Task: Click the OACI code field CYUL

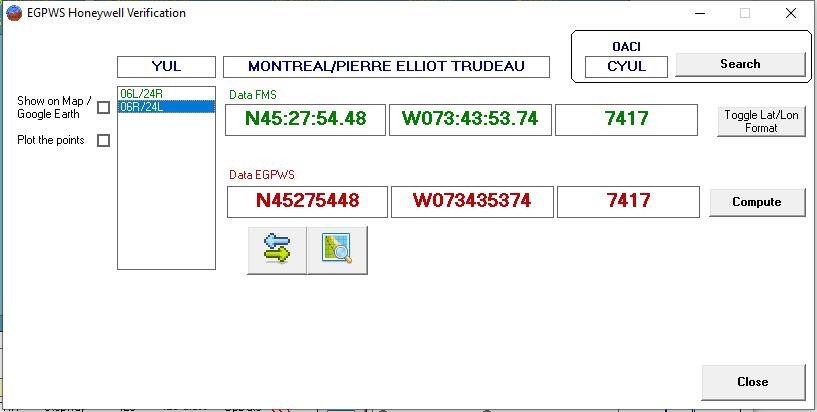Action: (627, 66)
